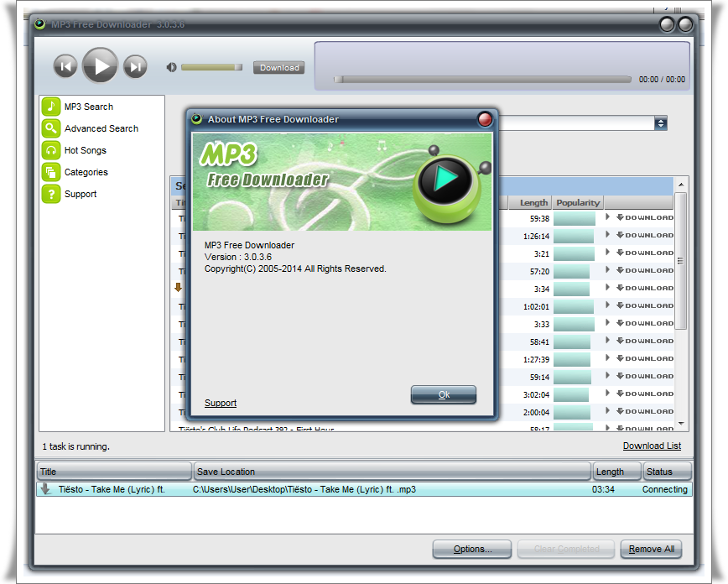This screenshot has width=728, height=584.
Task: Preview the 2:00:04 track with its play arrow
Action: coord(607,411)
